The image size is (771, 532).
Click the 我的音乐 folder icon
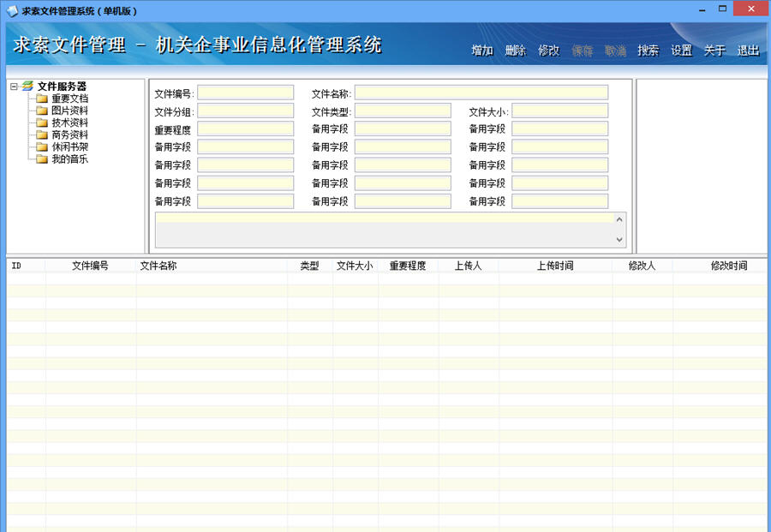point(42,158)
